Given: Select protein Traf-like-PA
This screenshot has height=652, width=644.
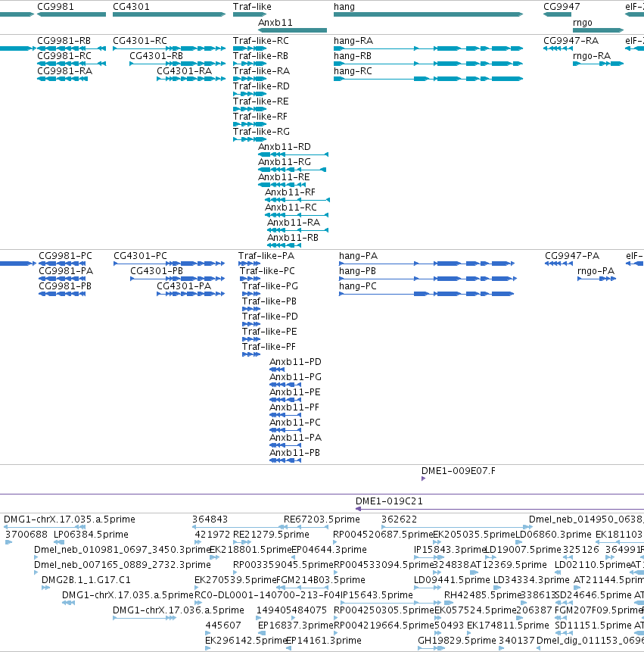Looking at the screenshot, I should [x=266, y=256].
